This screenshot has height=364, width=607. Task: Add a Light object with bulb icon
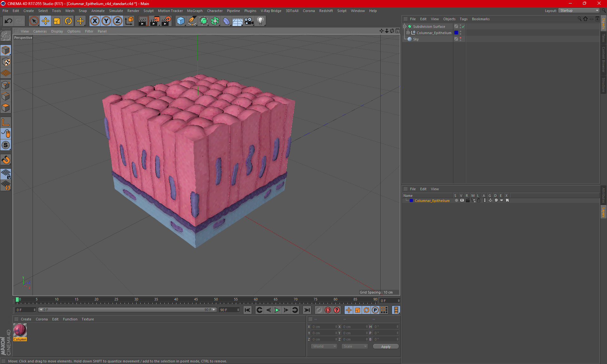pyautogui.click(x=260, y=21)
